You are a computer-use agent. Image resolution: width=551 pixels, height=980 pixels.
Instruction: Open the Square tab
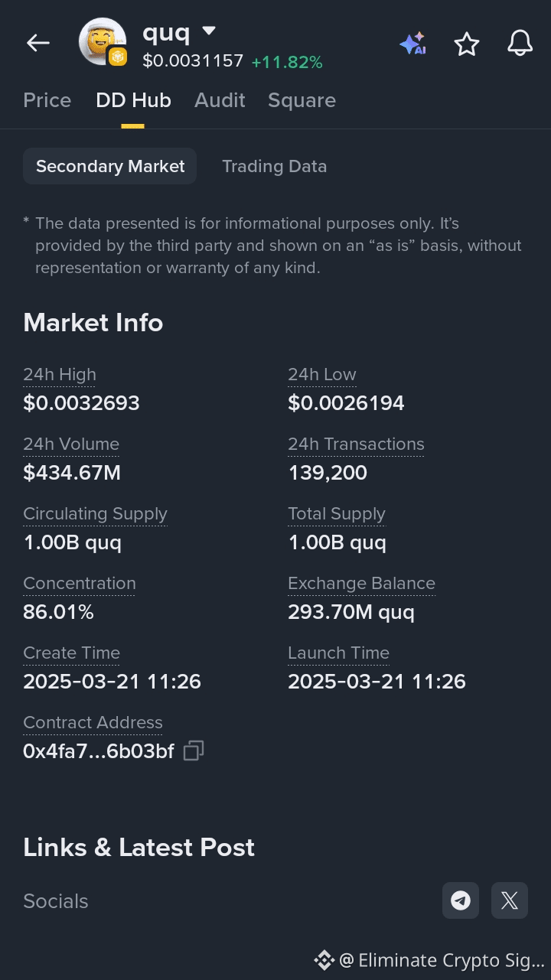302,100
